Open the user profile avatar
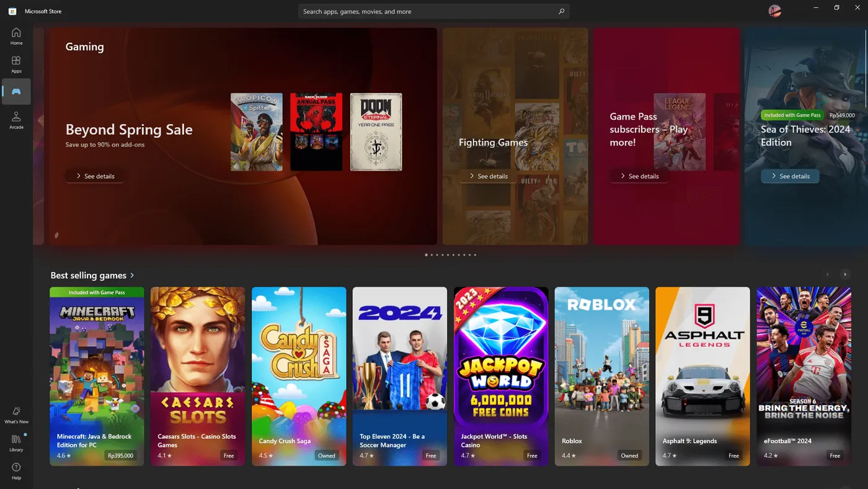This screenshot has width=868, height=489. tap(774, 11)
